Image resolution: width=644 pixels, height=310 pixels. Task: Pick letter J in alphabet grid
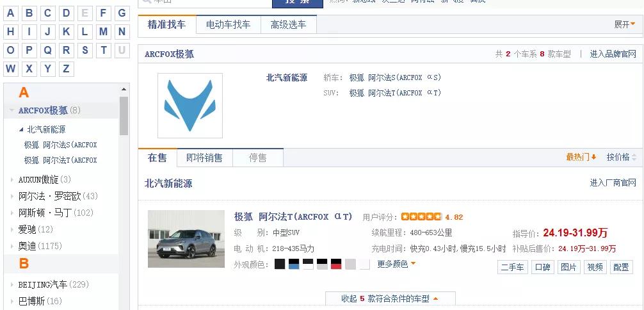pyautogui.click(x=47, y=31)
